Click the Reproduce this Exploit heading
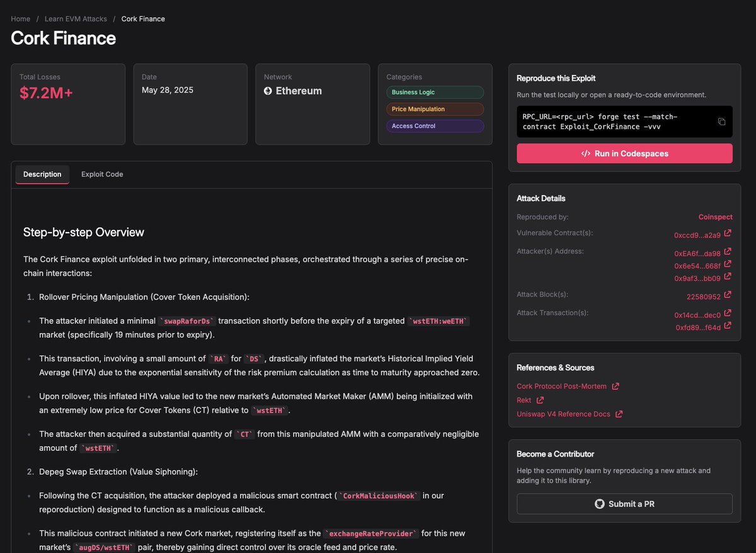 coord(556,78)
